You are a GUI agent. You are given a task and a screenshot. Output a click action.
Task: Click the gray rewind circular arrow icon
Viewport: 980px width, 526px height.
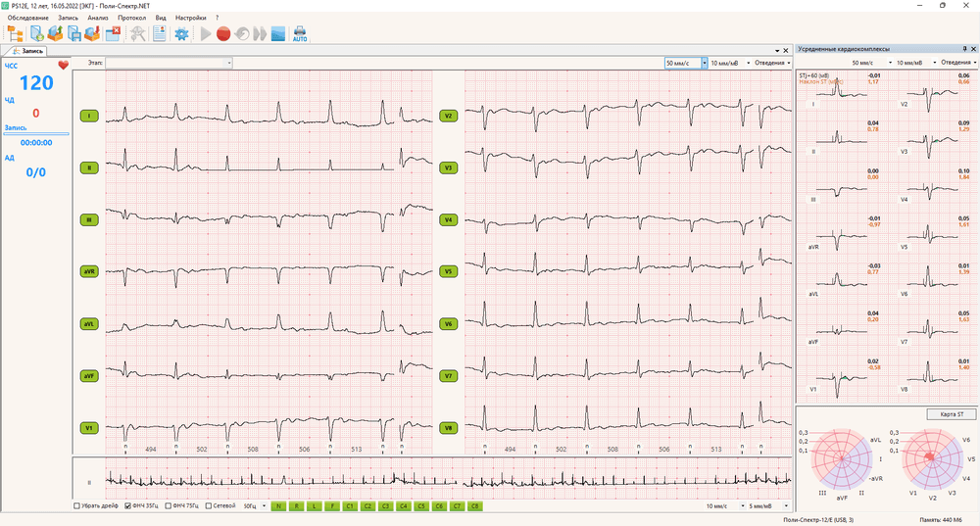pyautogui.click(x=242, y=33)
